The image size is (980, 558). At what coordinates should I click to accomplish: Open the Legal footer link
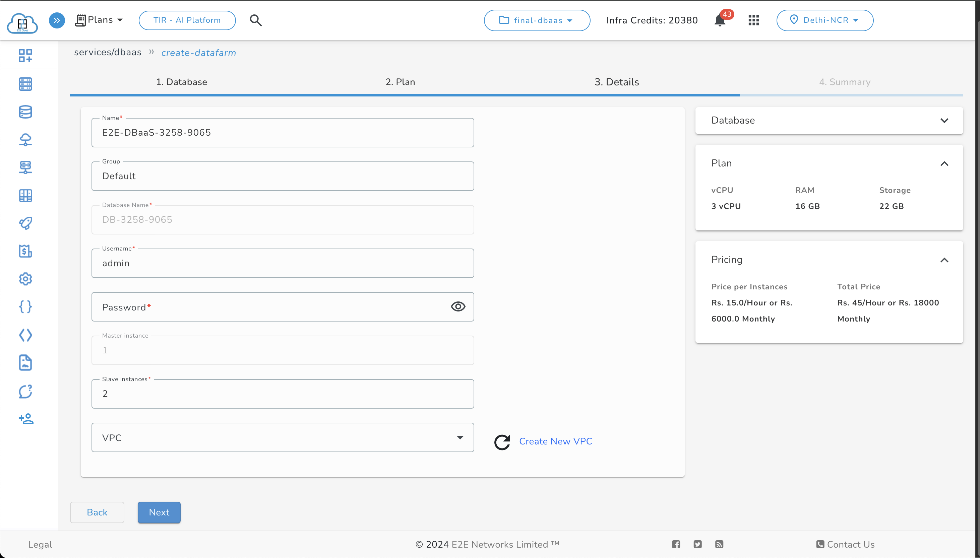click(x=40, y=545)
